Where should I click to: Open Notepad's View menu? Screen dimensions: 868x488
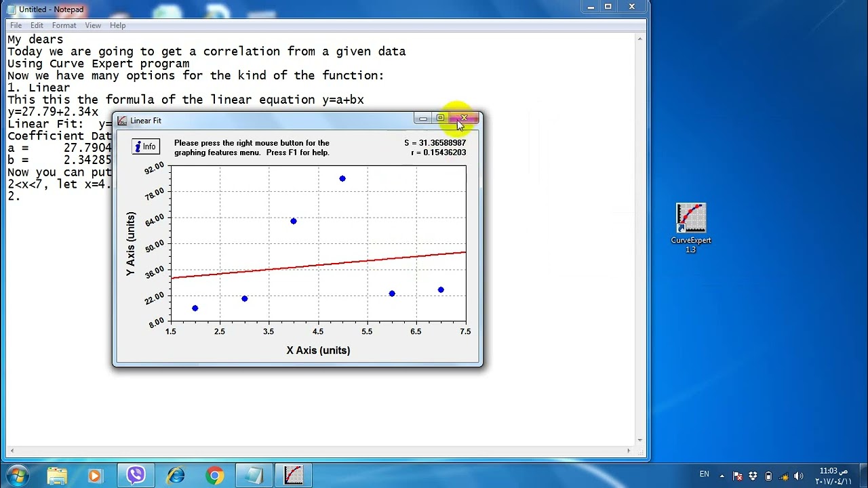click(93, 25)
